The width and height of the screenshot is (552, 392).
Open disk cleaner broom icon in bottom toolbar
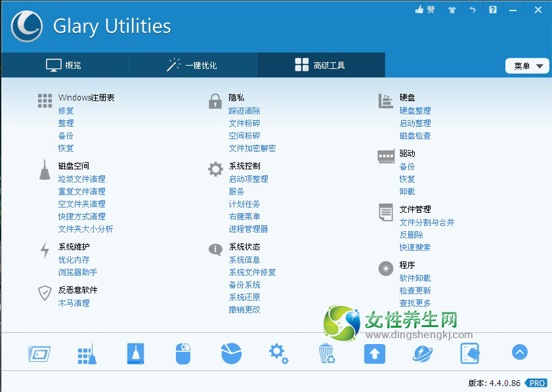pyautogui.click(x=135, y=354)
